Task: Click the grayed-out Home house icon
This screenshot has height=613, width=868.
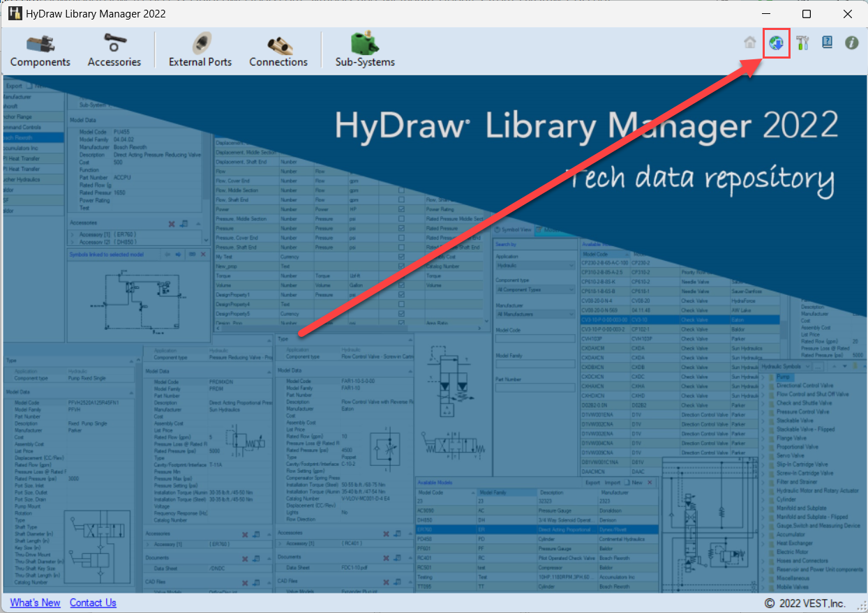Action: click(x=750, y=43)
